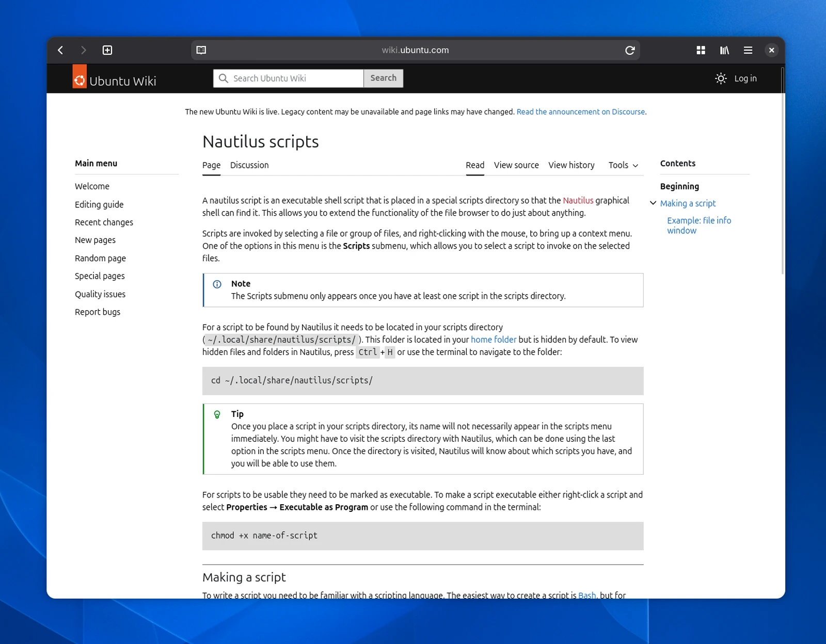Toggle the light/dark theme sun icon
This screenshot has width=826, height=644.
click(721, 78)
